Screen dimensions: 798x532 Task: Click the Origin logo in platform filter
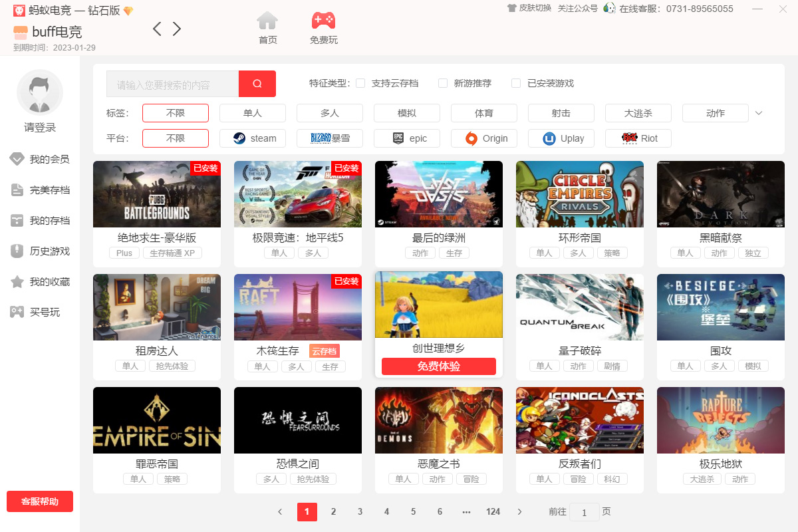471,138
